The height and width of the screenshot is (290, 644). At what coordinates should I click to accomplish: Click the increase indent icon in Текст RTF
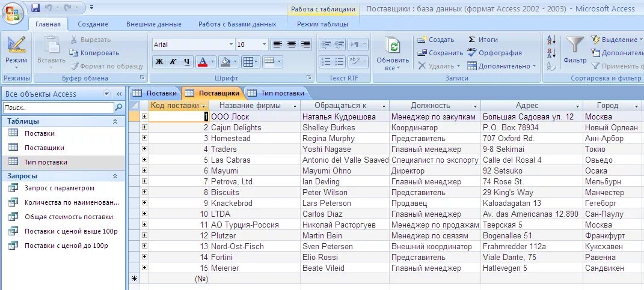point(339,44)
